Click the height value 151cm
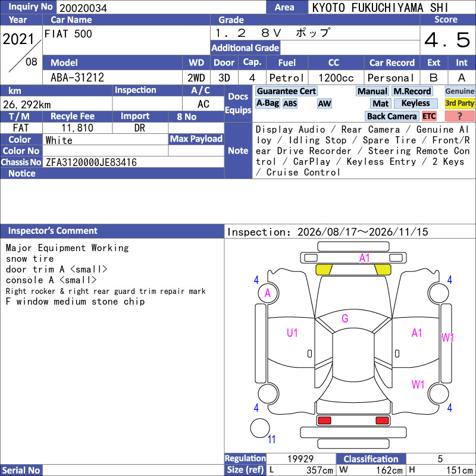476x476 pixels. pos(459,470)
